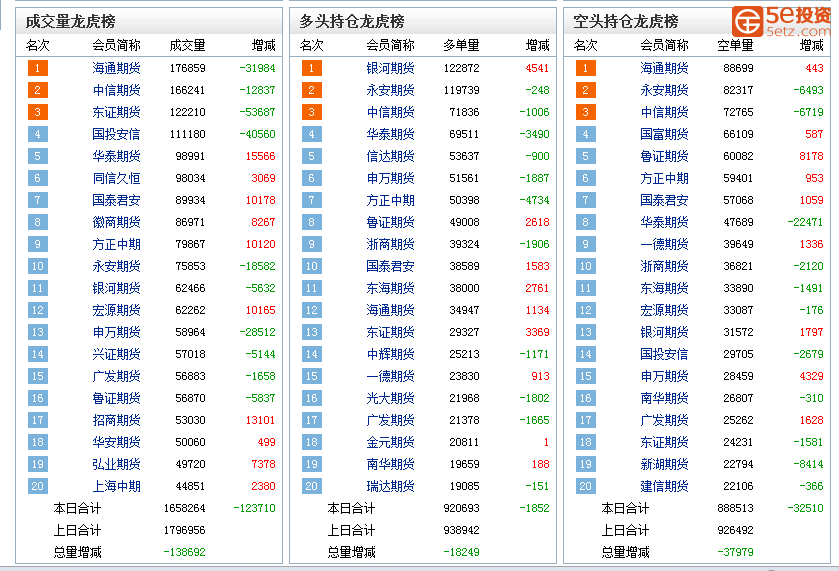
Task: Open the 信达期货 member link
Action: pyautogui.click(x=390, y=156)
